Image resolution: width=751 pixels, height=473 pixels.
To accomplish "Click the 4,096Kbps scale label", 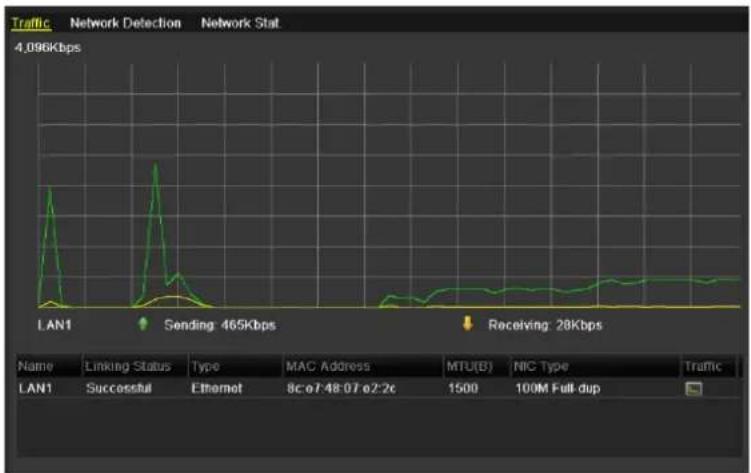I will pos(47,48).
